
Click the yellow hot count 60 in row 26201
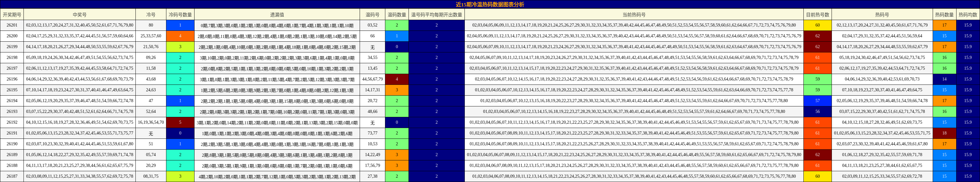pyautogui.click(x=818, y=25)
